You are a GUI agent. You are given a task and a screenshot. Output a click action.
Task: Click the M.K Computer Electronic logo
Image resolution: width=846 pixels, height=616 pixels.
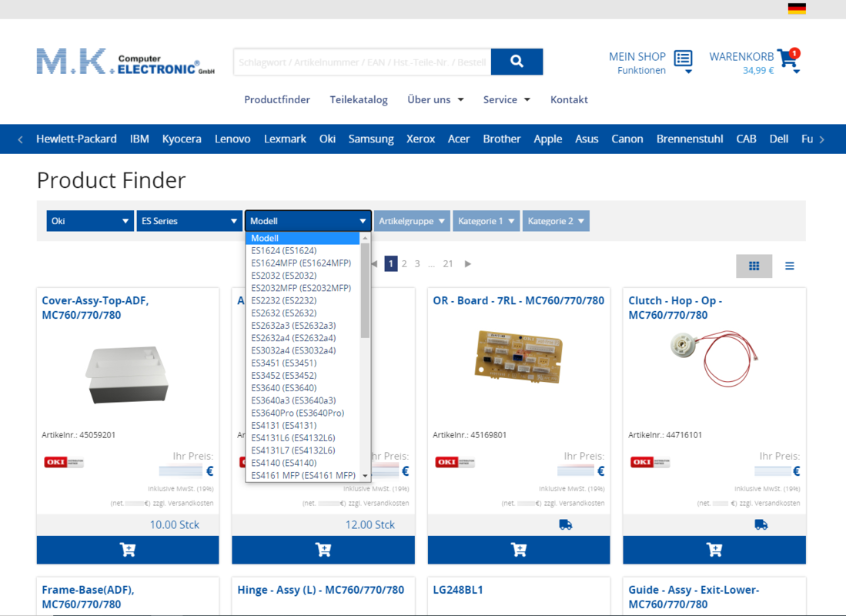click(x=125, y=62)
